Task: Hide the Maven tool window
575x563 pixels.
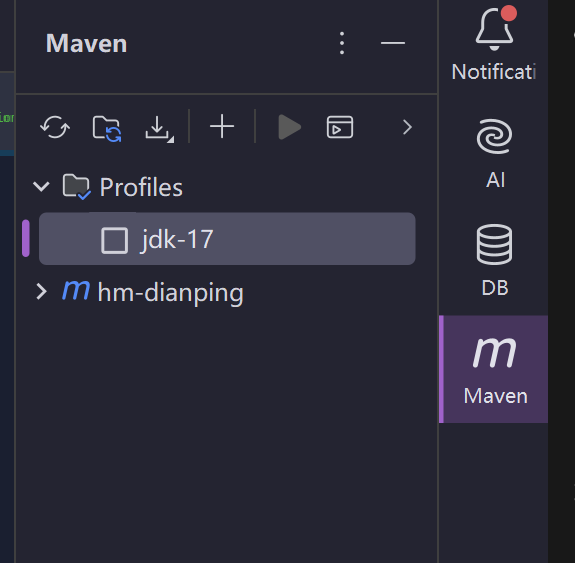Action: (393, 43)
